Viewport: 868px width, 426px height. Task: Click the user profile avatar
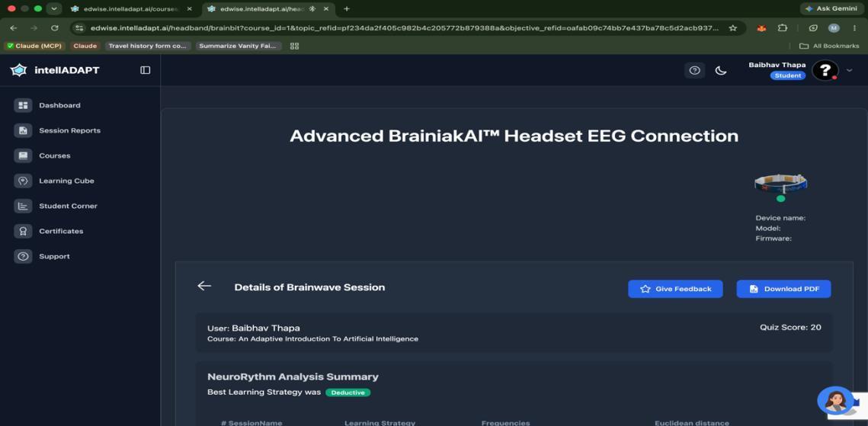(x=825, y=70)
